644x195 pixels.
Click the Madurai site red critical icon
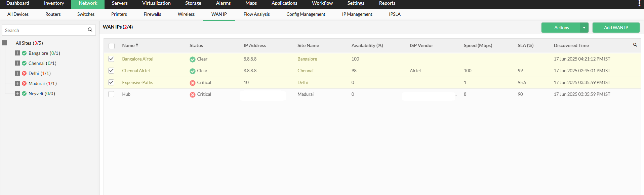(24, 83)
